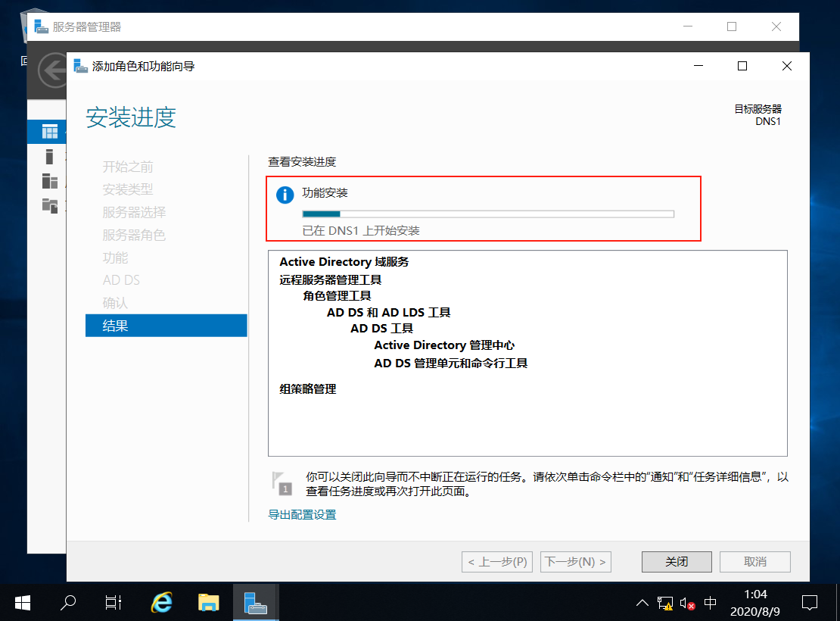
Task: Click the 上一步(P) button
Action: [x=497, y=561]
